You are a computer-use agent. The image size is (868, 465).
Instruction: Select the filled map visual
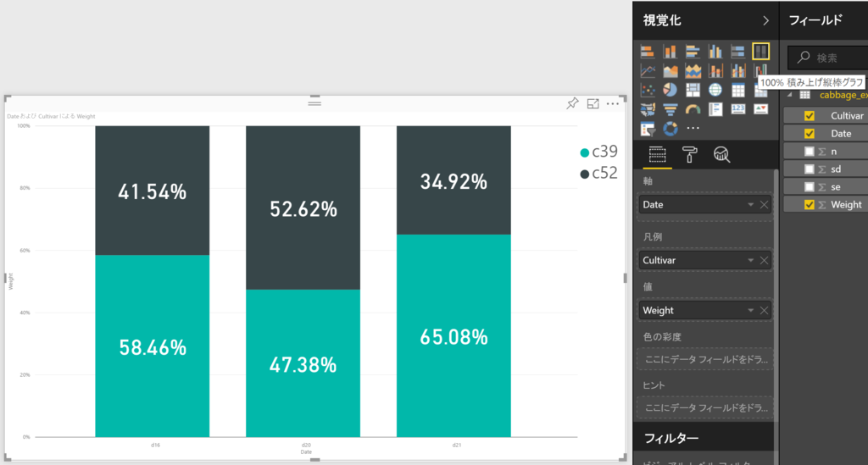coord(647,109)
